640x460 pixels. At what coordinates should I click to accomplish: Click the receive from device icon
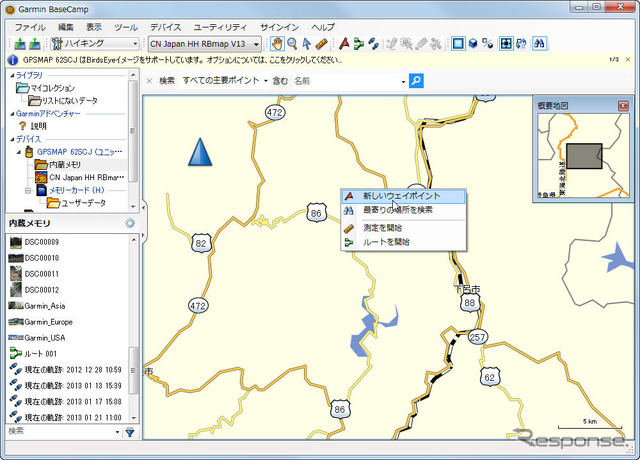coord(35,43)
